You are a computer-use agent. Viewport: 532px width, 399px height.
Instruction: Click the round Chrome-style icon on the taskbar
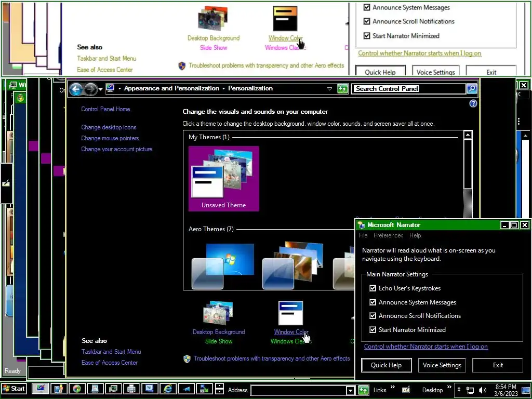[x=77, y=389]
